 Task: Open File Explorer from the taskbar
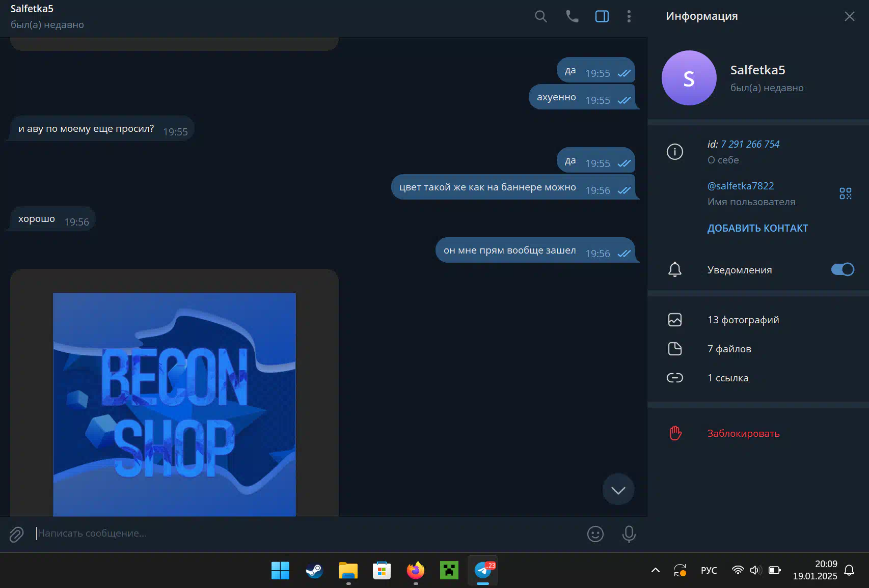(x=348, y=571)
